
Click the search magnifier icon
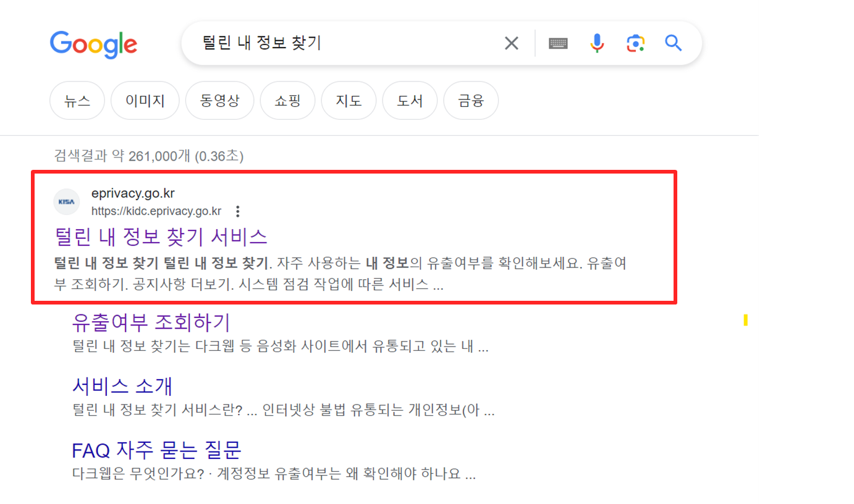(x=673, y=43)
